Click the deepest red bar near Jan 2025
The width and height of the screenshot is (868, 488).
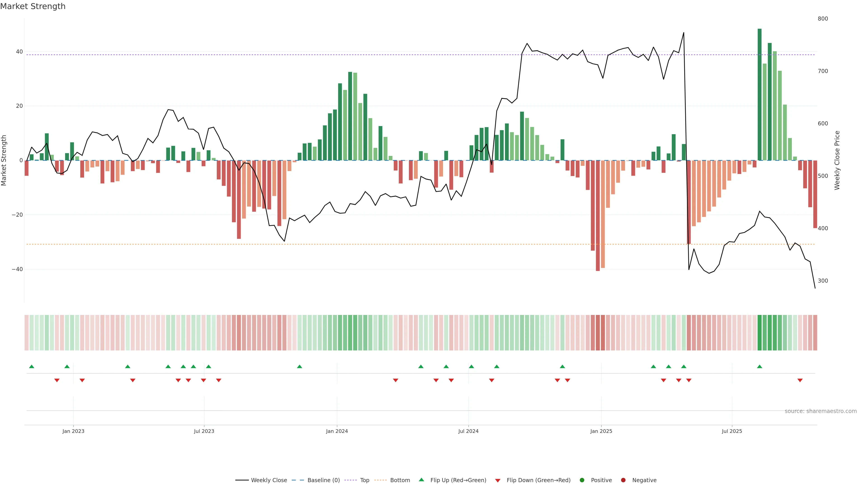(598, 216)
